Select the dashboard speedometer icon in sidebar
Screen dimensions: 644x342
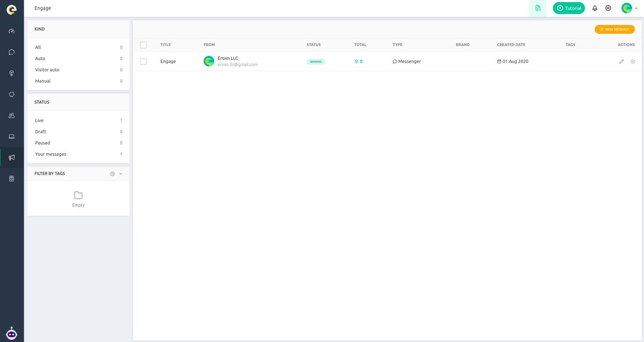coord(11,31)
